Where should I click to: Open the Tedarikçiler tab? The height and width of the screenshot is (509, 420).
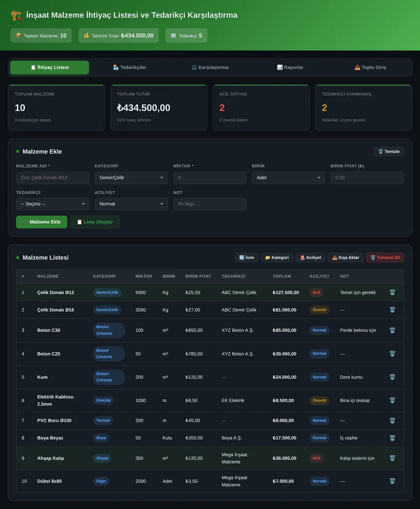(130, 67)
